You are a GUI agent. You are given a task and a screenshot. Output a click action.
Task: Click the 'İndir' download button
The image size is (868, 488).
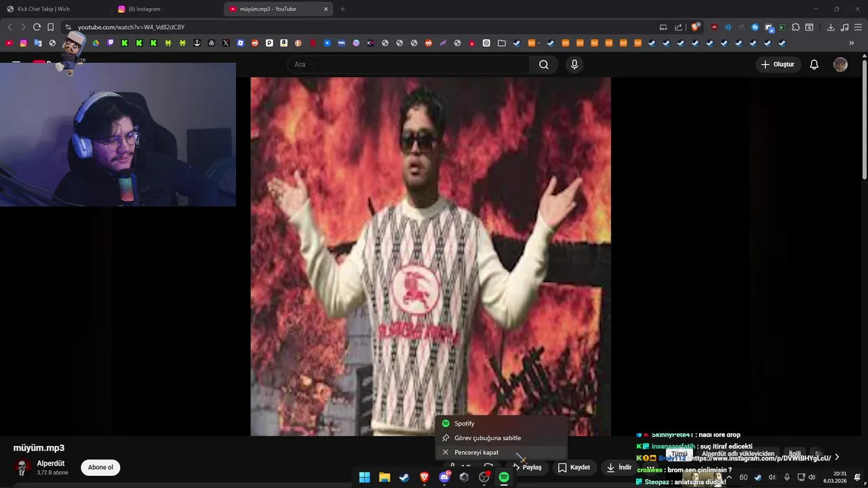click(x=619, y=467)
